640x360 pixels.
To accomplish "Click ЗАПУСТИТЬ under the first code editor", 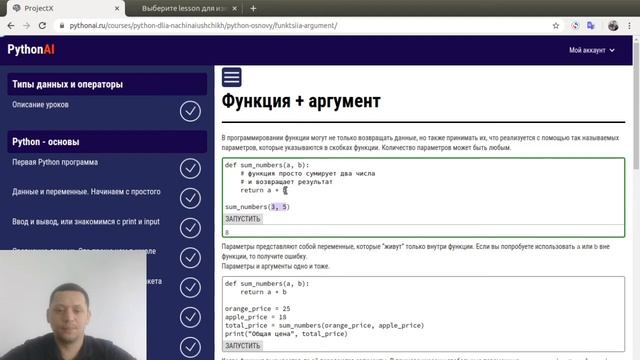I will pos(243,219).
